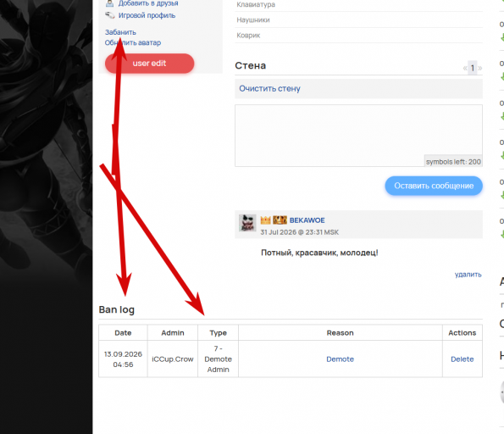Open the Добавить в друзья link
The image size is (504, 434).
click(x=148, y=3)
